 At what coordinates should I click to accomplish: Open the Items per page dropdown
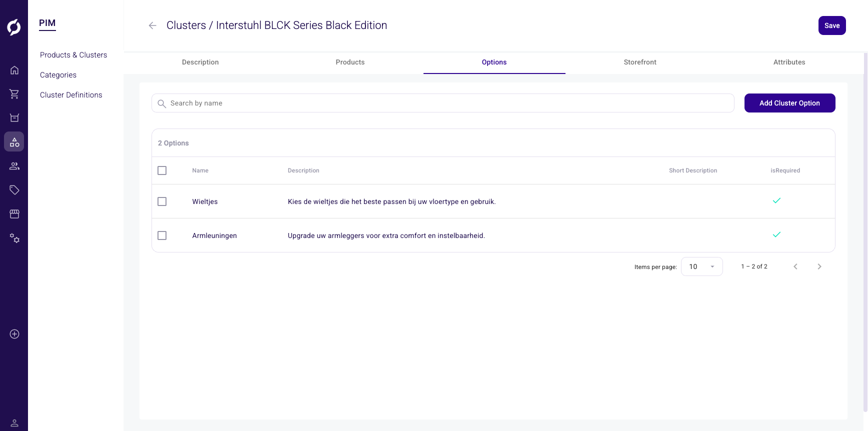701,266
